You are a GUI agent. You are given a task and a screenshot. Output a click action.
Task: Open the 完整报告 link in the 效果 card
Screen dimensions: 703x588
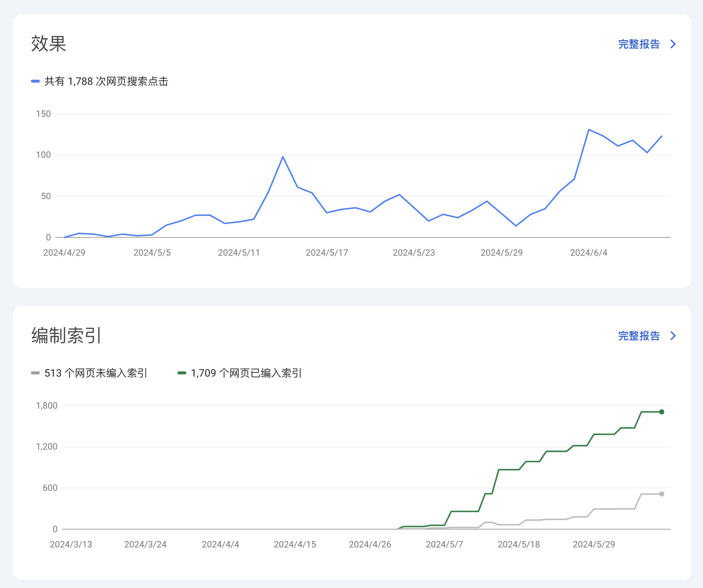(639, 44)
